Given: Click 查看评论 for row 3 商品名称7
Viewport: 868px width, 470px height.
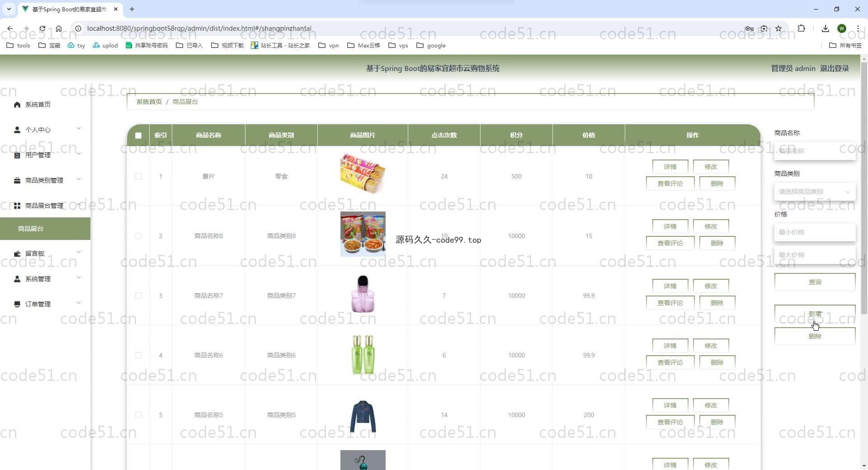Looking at the screenshot, I should [x=670, y=303].
